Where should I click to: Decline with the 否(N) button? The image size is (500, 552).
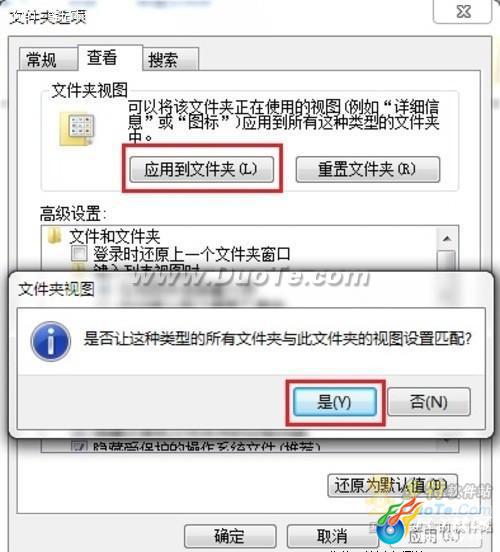[429, 402]
